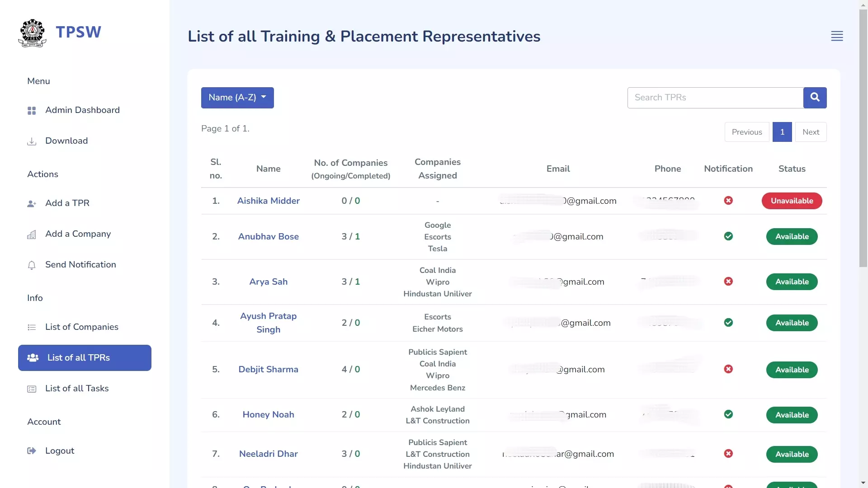Expand the Name A-Z sort dropdown
Screen dimensions: 868x488
click(x=237, y=97)
